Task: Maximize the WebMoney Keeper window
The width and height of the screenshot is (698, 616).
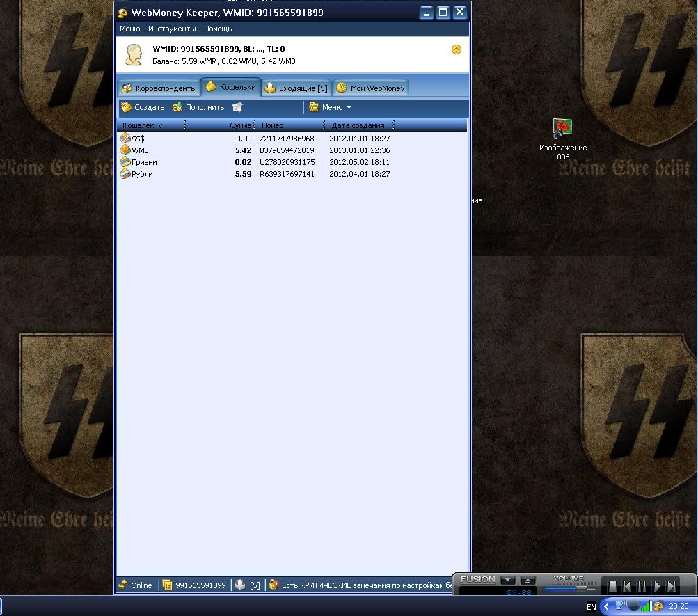Action: 443,13
